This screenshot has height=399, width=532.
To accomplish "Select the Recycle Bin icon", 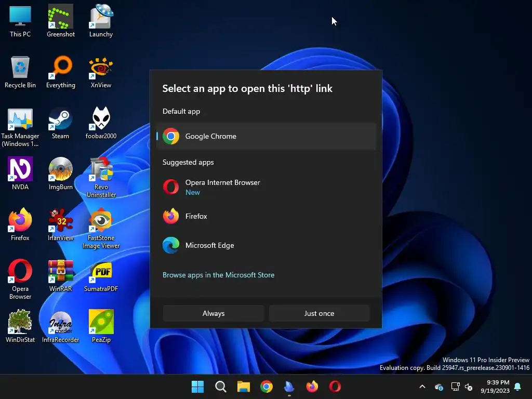I will click(20, 72).
